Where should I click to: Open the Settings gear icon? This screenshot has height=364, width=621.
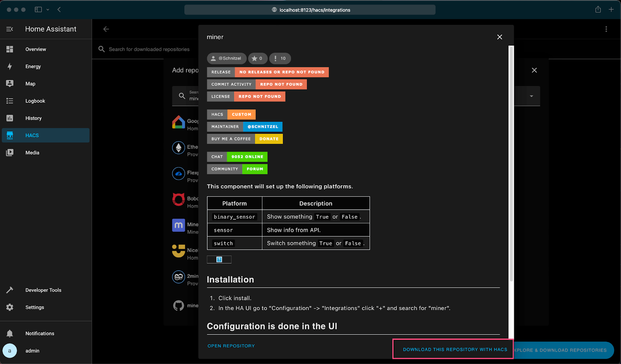tap(10, 307)
